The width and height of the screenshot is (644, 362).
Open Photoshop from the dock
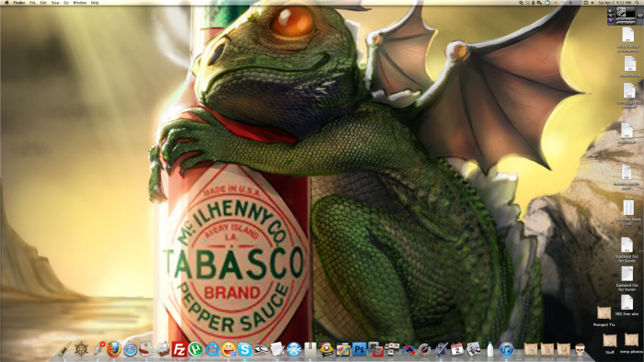click(359, 350)
